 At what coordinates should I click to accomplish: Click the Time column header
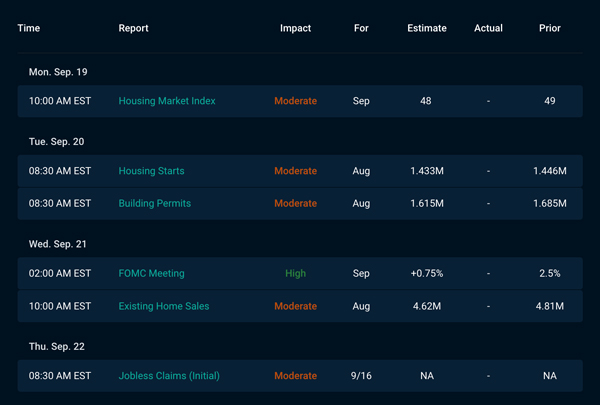click(29, 28)
